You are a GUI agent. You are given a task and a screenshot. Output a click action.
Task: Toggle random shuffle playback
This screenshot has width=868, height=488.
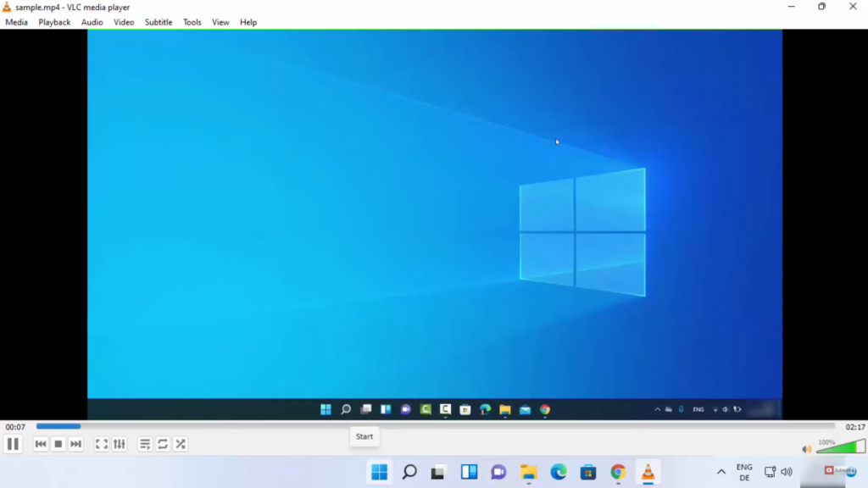click(181, 444)
